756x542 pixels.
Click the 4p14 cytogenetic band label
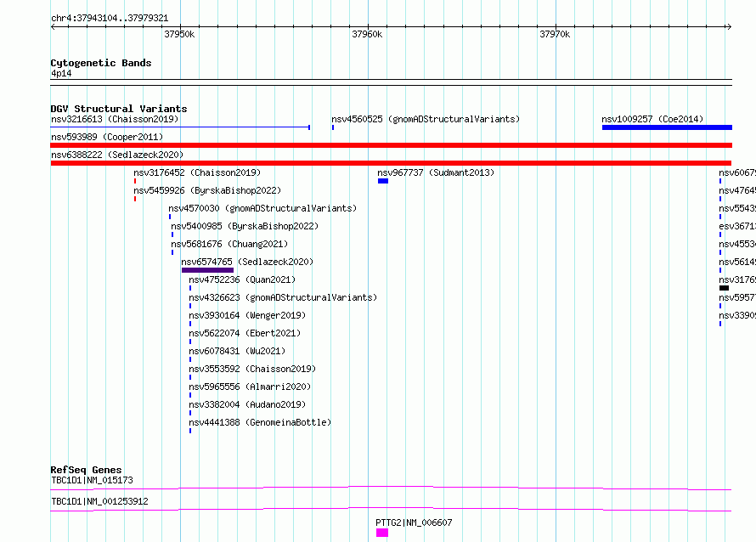pyautogui.click(x=61, y=73)
